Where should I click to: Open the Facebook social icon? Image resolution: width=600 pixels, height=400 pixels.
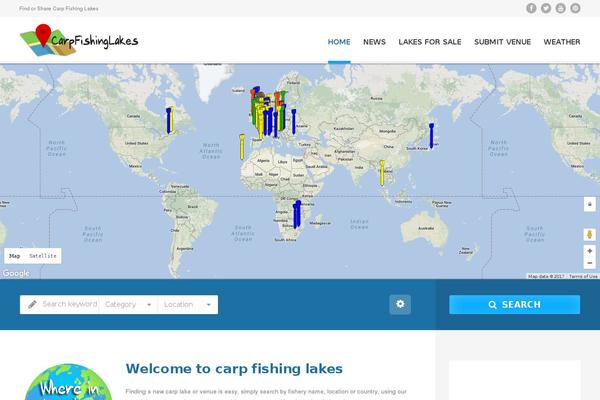[x=531, y=8]
